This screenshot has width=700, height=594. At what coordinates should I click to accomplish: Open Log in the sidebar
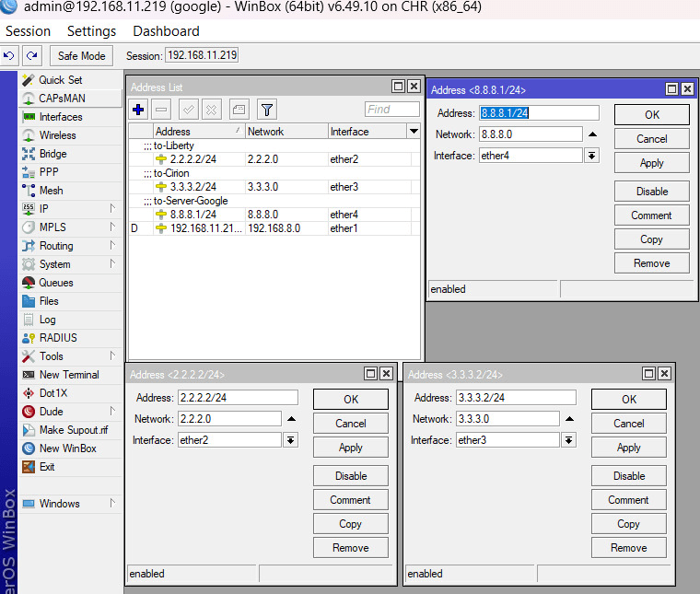point(71,320)
